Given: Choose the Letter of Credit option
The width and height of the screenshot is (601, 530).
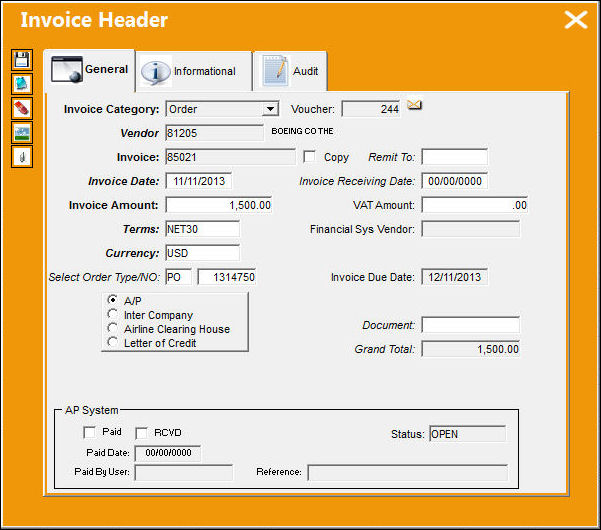Looking at the screenshot, I should pyautogui.click(x=112, y=342).
